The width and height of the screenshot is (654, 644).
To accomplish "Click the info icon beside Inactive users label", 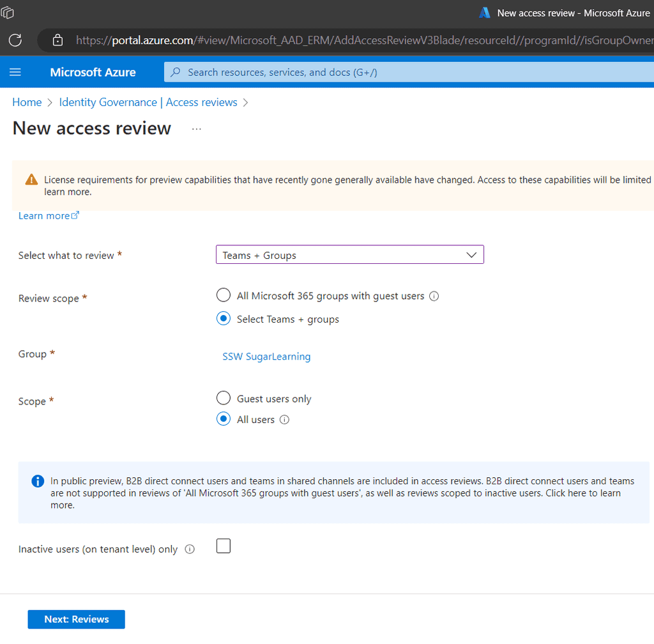I will [190, 549].
